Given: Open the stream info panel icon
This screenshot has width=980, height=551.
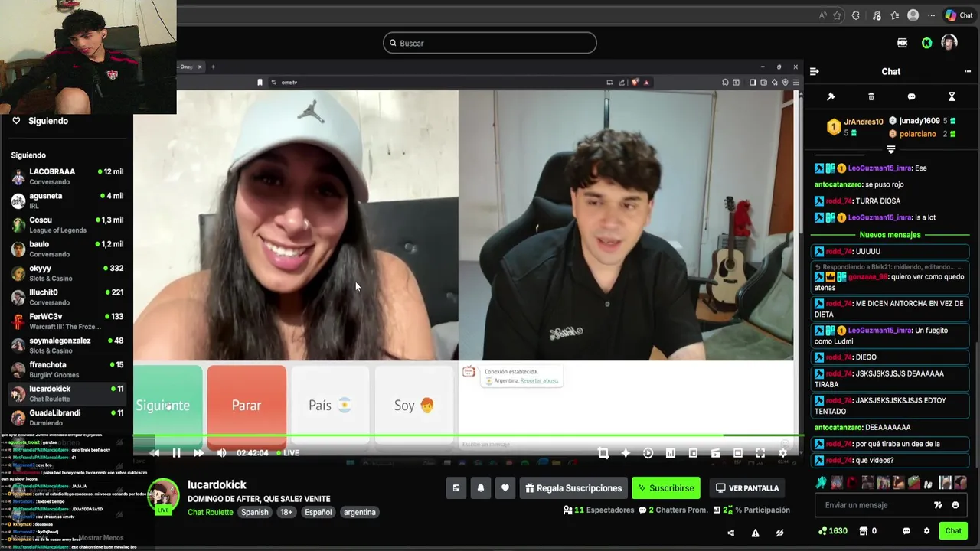Looking at the screenshot, I should [456, 488].
